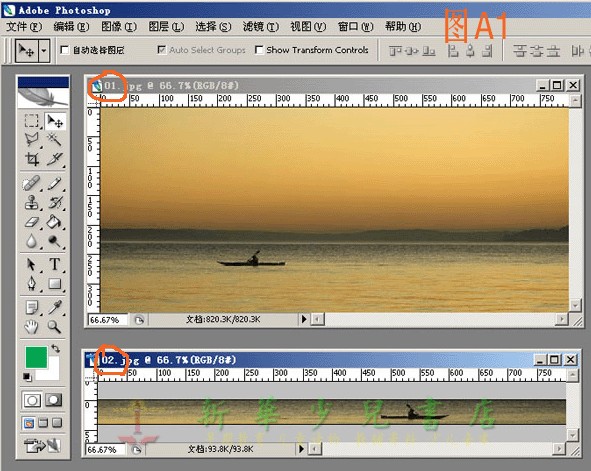Select the Paint Bucket tool
The image size is (591, 471).
point(55,222)
